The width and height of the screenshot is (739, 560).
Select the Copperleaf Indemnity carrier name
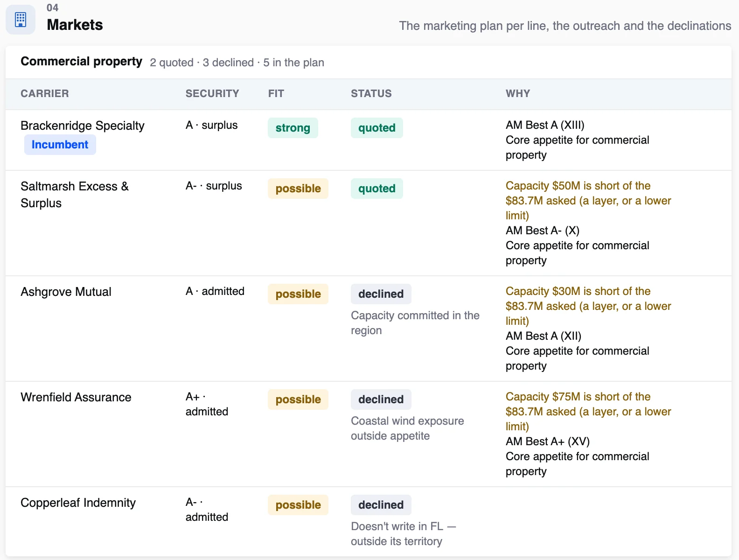78,503
